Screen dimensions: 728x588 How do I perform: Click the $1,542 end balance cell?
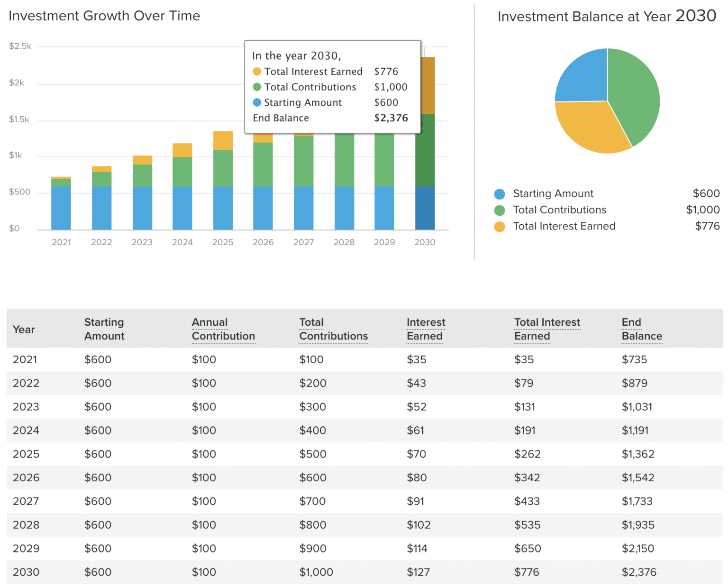click(x=638, y=478)
